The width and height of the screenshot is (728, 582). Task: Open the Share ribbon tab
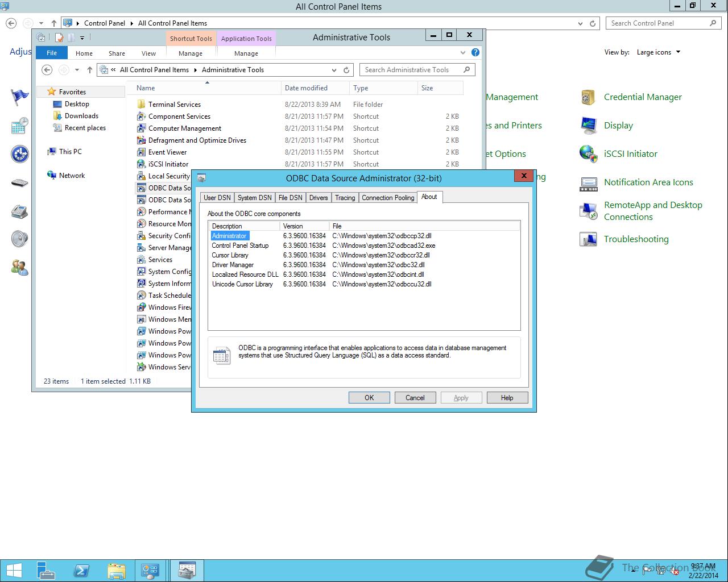click(117, 53)
